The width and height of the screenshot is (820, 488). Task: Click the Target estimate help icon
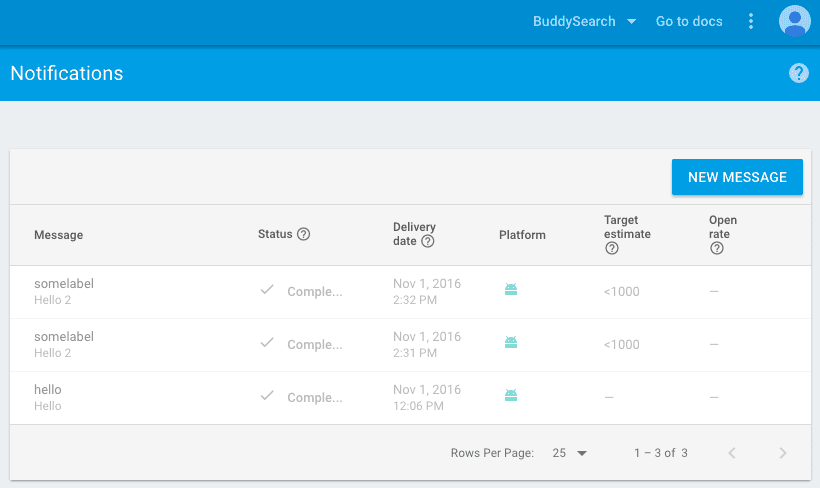click(611, 249)
